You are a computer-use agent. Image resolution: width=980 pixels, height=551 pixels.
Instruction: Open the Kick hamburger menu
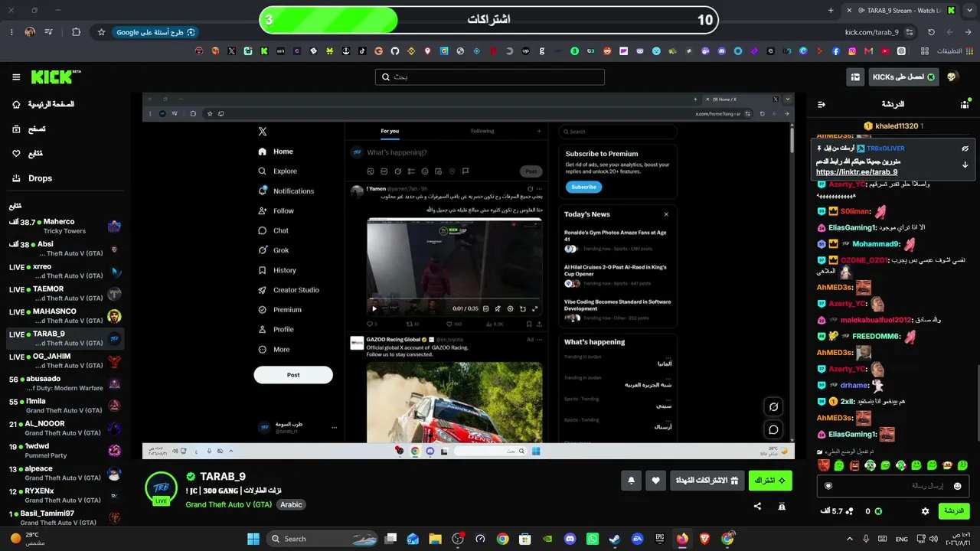pos(16,77)
